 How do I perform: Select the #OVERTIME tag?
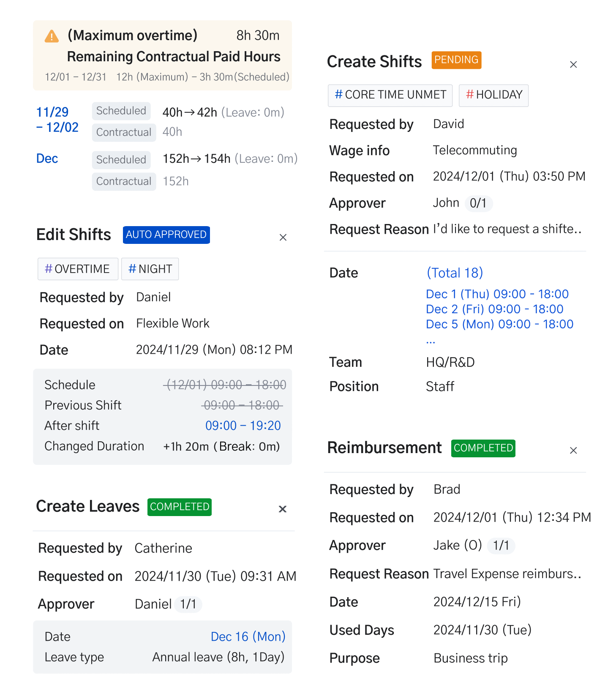[78, 269]
